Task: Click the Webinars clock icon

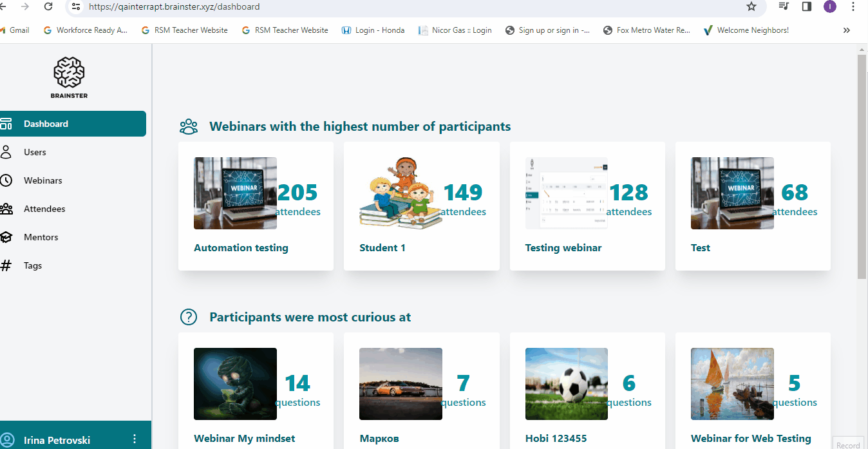Action: click(6, 180)
